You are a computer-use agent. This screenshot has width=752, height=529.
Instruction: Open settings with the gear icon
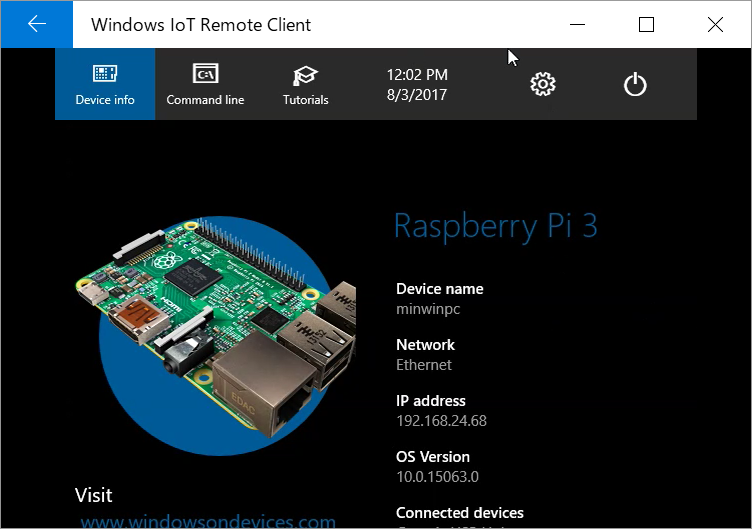pos(543,84)
